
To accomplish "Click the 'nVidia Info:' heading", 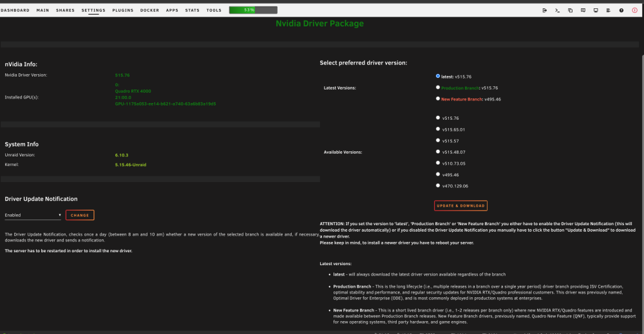I will click(21, 64).
